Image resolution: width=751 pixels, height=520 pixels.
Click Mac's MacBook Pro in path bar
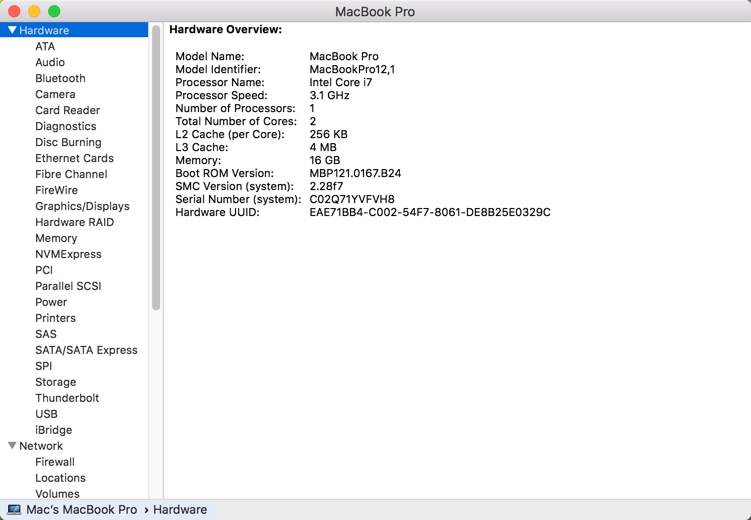(81, 510)
